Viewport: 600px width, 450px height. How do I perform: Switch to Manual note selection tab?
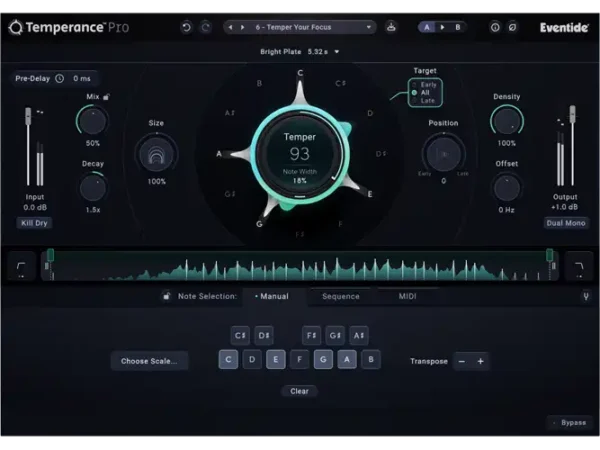274,296
